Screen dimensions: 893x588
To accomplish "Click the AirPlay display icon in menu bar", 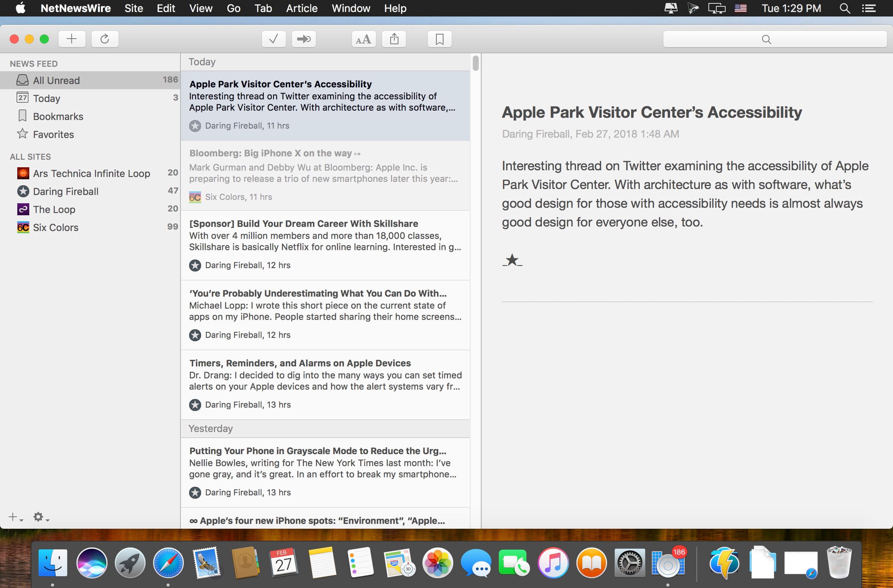I will [x=716, y=8].
